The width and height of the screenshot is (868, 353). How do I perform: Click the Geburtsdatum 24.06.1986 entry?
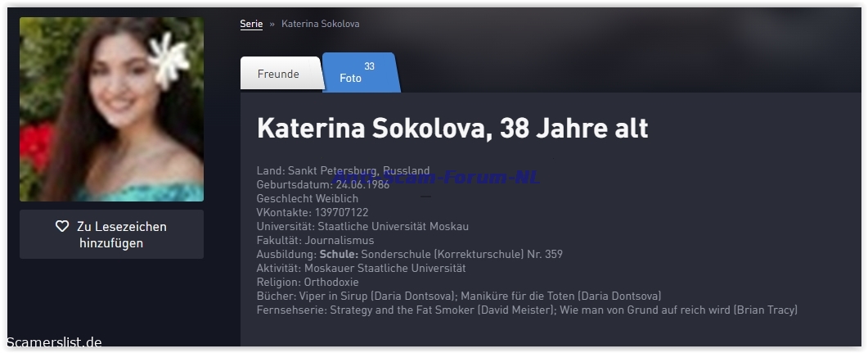(362, 185)
